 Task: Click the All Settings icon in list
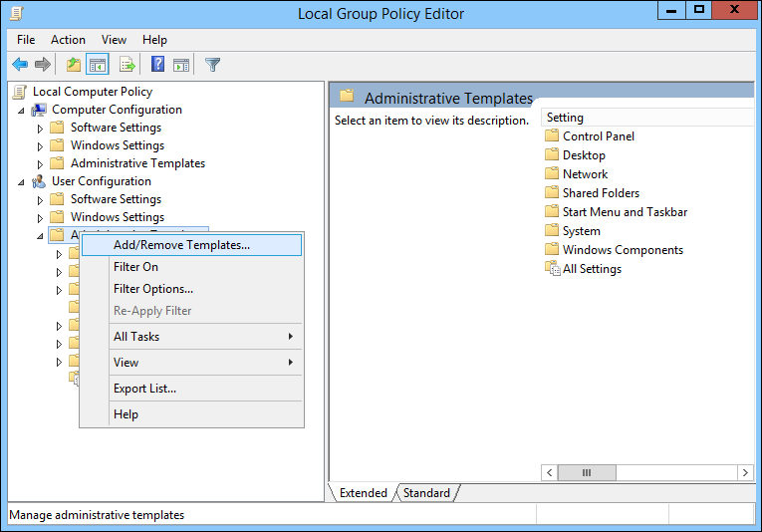553,268
